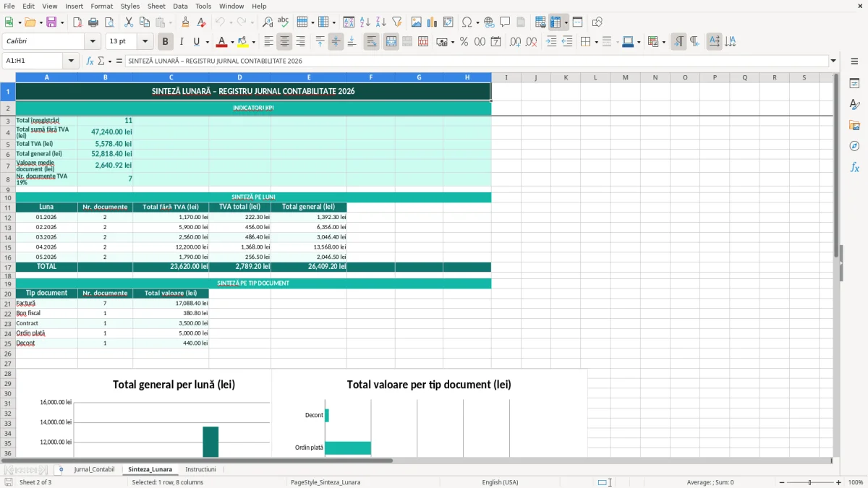Open the sidebar Styles panel
Viewport: 868px width, 488px height.
click(x=854, y=105)
